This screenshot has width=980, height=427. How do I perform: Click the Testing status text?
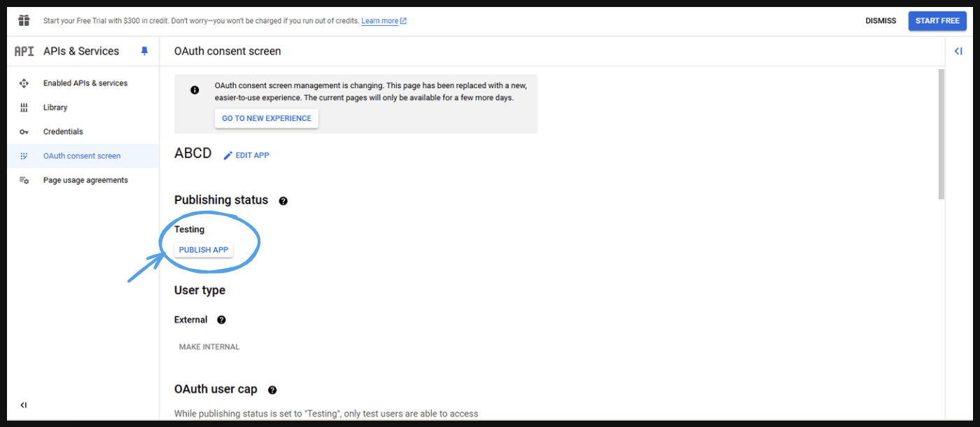coord(189,230)
